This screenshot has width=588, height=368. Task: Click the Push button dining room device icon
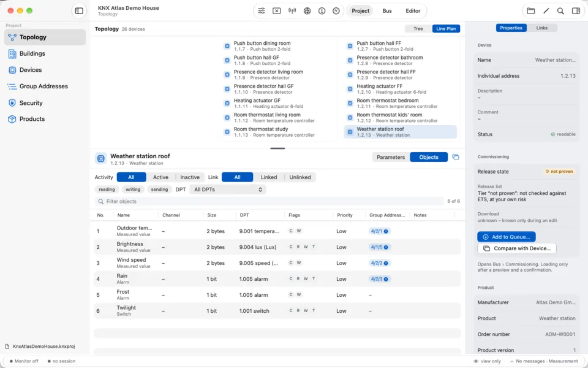point(227,46)
